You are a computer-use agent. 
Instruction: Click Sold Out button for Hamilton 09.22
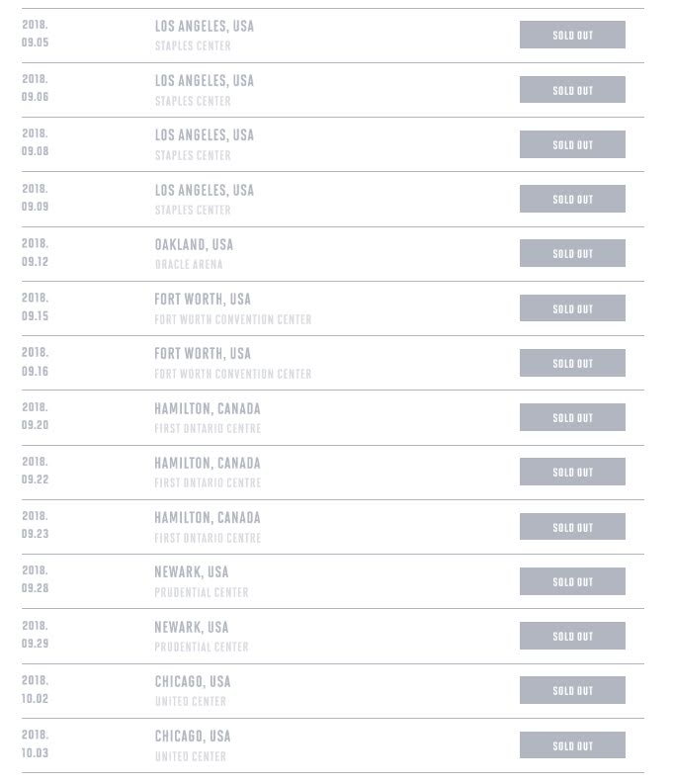click(572, 473)
